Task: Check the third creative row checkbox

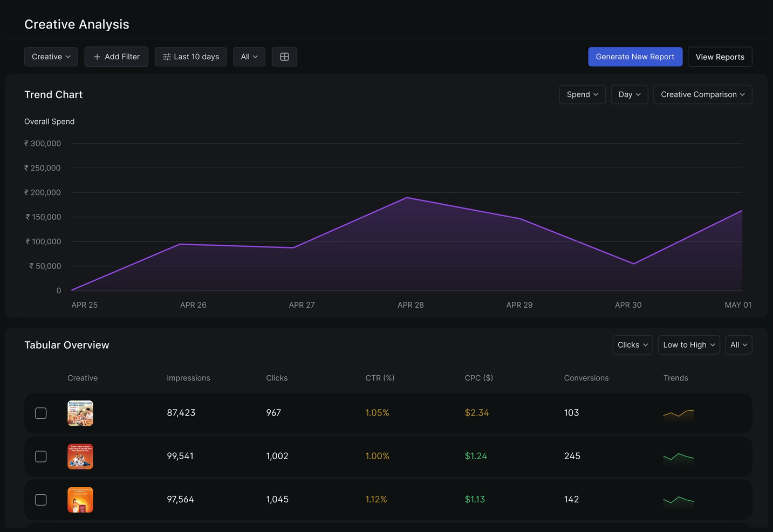Action: pyautogui.click(x=40, y=500)
